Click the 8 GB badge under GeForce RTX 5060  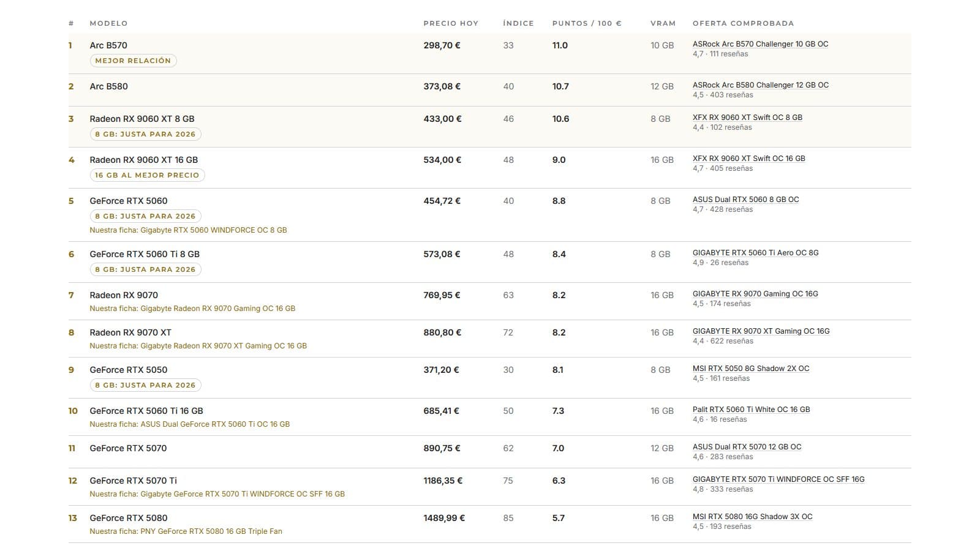click(145, 216)
